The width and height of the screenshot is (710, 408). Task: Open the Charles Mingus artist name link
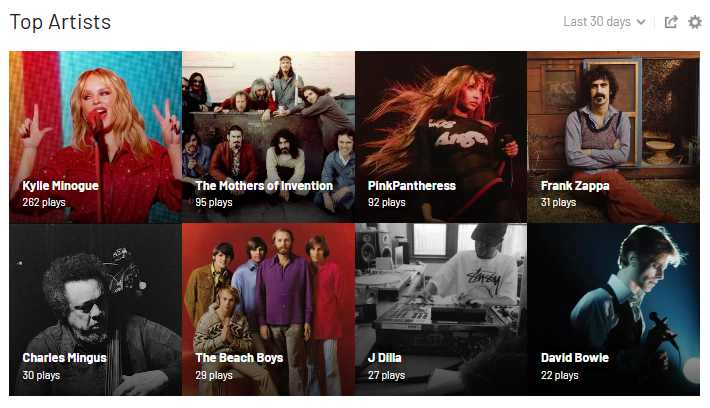pos(64,358)
